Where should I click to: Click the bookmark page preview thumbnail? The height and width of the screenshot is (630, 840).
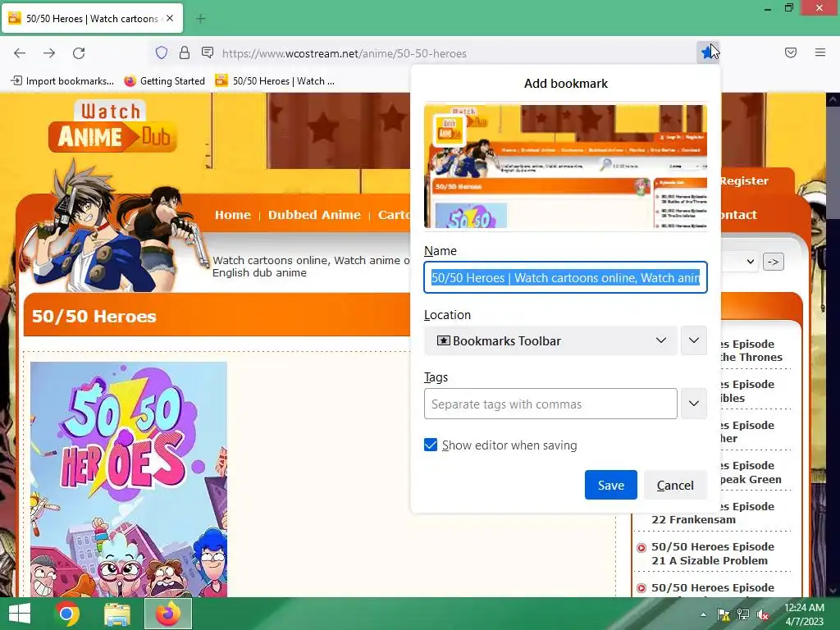click(565, 166)
